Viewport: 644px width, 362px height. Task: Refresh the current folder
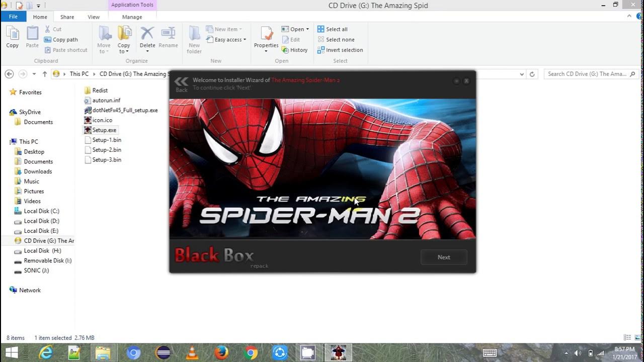click(x=532, y=74)
